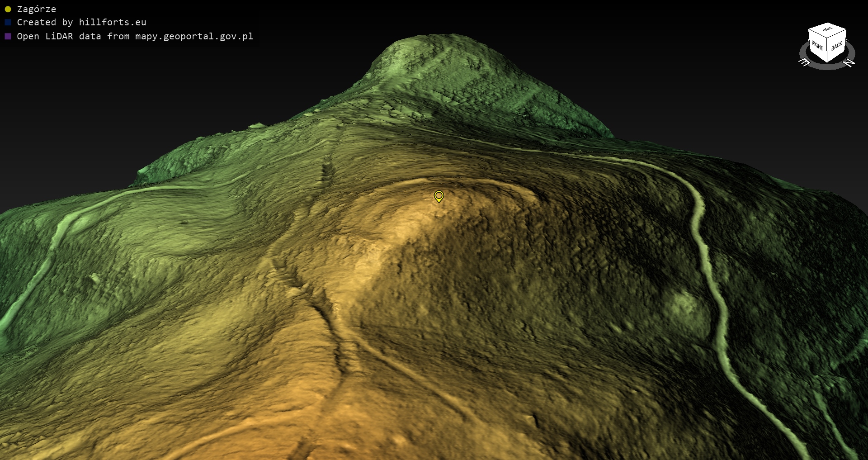
Task: Click the RIGHT face of the navigation cube
Action: pos(817,46)
